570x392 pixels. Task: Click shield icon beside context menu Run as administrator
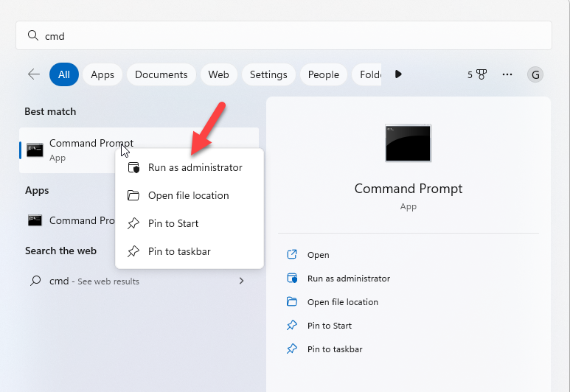[133, 167]
